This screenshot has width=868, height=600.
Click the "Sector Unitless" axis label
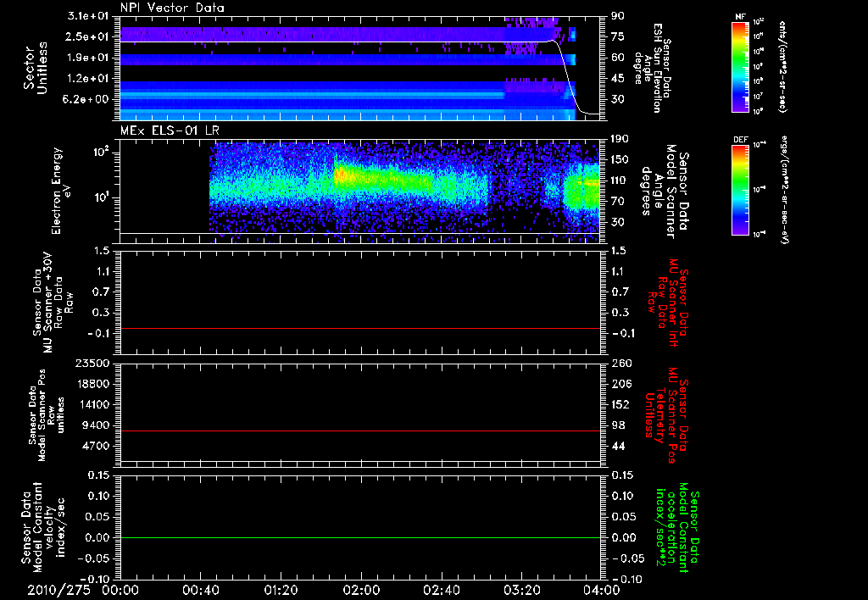(36, 68)
